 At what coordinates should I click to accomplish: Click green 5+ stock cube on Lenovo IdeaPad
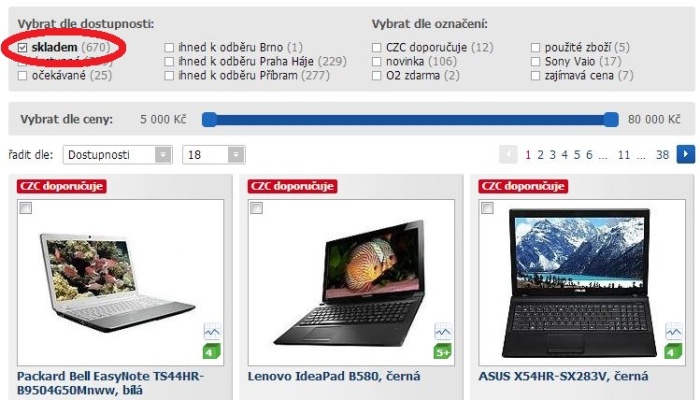(x=442, y=351)
